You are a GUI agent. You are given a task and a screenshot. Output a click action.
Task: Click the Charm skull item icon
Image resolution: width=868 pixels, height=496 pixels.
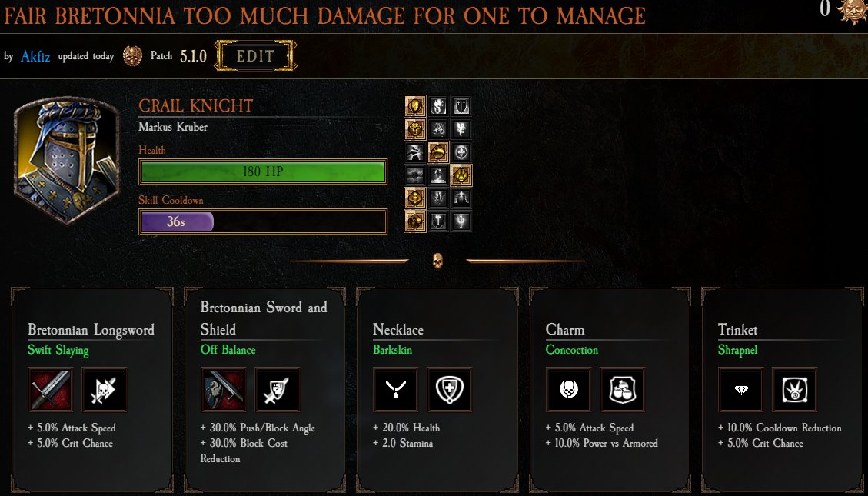[568, 390]
